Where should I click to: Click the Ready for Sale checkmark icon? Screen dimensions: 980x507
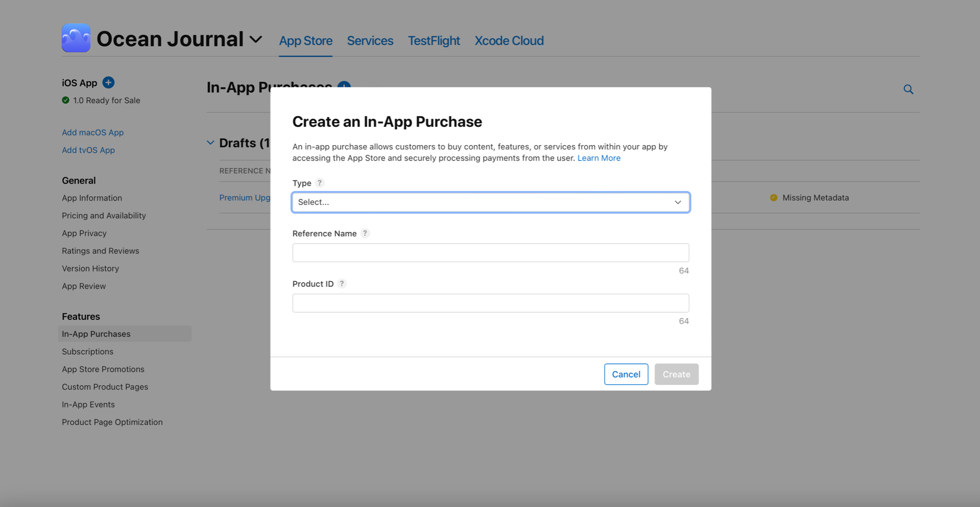[x=65, y=100]
